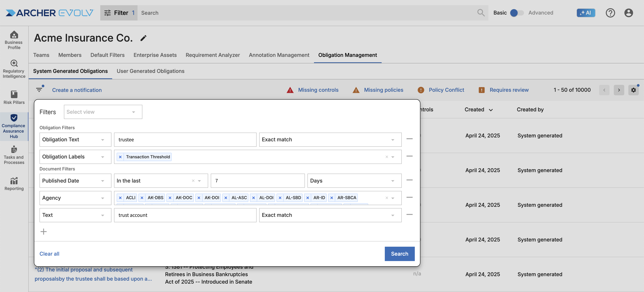Switch to User Generated Obligations tab

151,71
